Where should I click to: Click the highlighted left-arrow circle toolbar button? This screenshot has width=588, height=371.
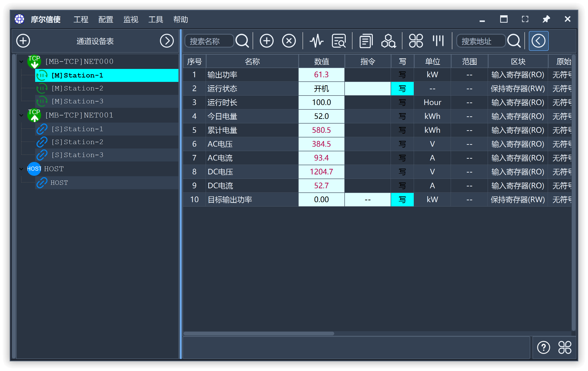[x=539, y=41]
